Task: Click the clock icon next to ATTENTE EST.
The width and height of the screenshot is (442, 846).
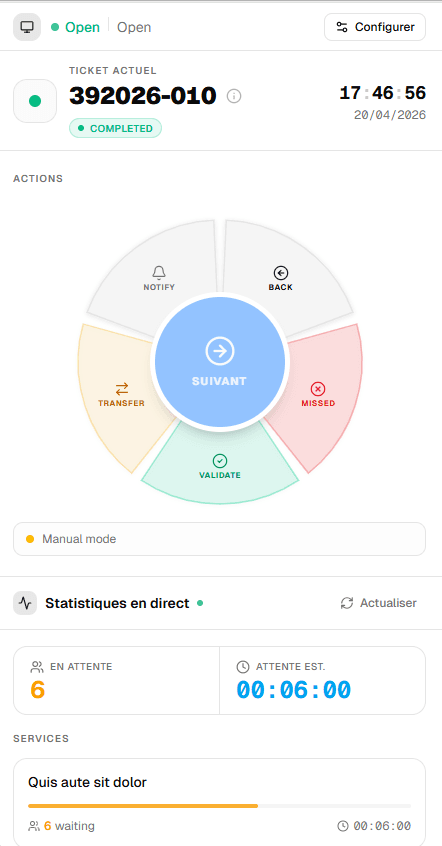Action: pyautogui.click(x=243, y=666)
